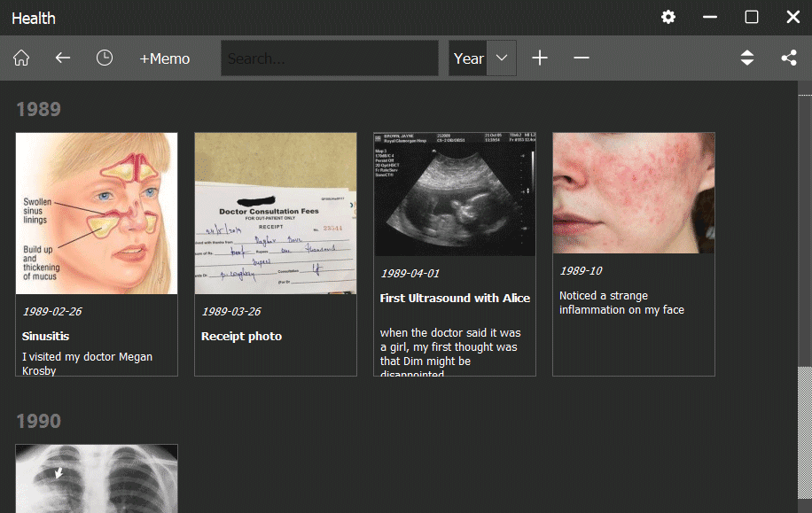The height and width of the screenshot is (513, 812).
Task: Open the facial inflammation photo
Action: [x=634, y=193]
